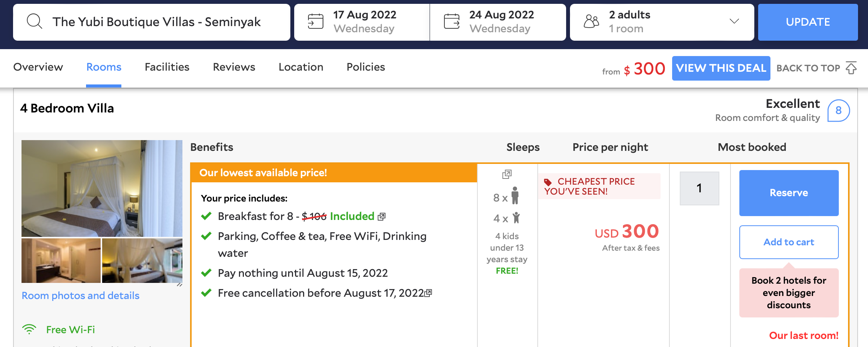The width and height of the screenshot is (868, 347).
Task: Click the "4 kids under 13 years stay FREE!" text
Action: pyautogui.click(x=507, y=253)
